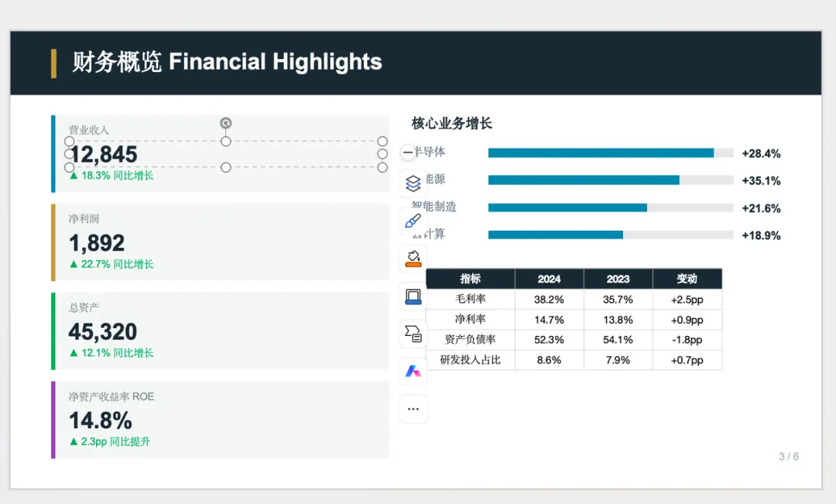Select the 1,892 net profit value
This screenshot has height=504, width=836.
coord(97,243)
